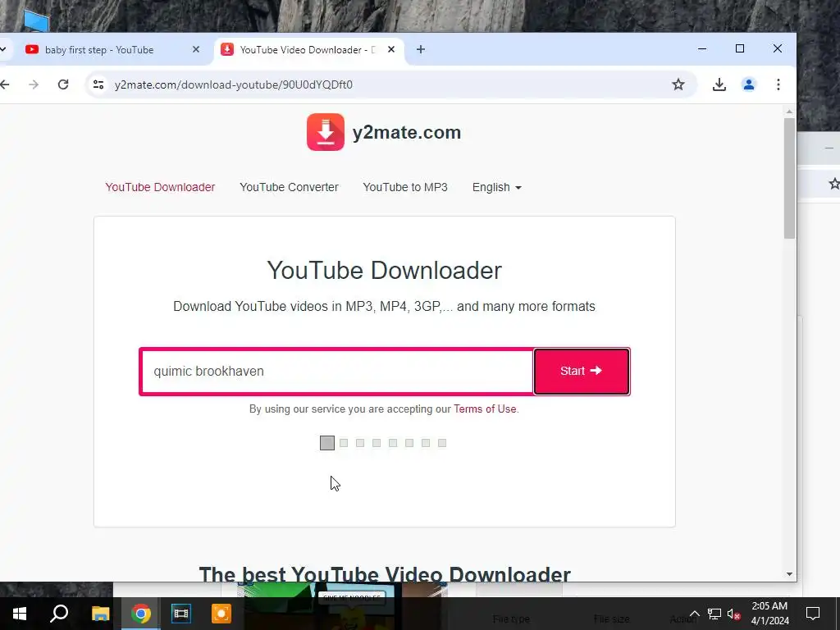Click the desktop icon at top left
This screenshot has height=630, width=840.
[36, 21]
